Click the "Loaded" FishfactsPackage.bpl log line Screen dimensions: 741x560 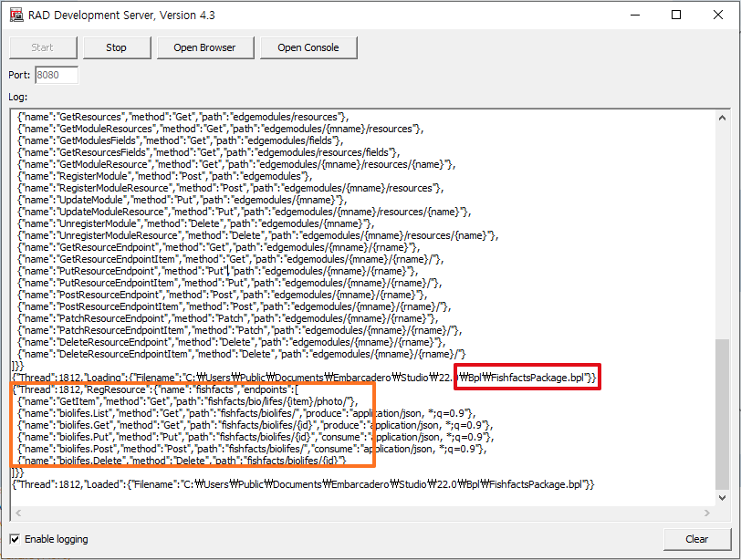(x=303, y=484)
